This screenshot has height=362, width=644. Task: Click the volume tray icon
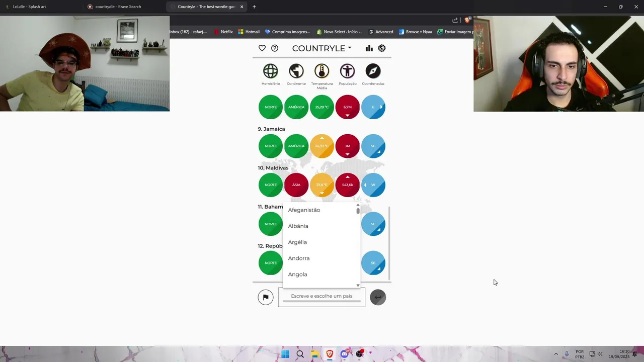[x=600, y=354]
